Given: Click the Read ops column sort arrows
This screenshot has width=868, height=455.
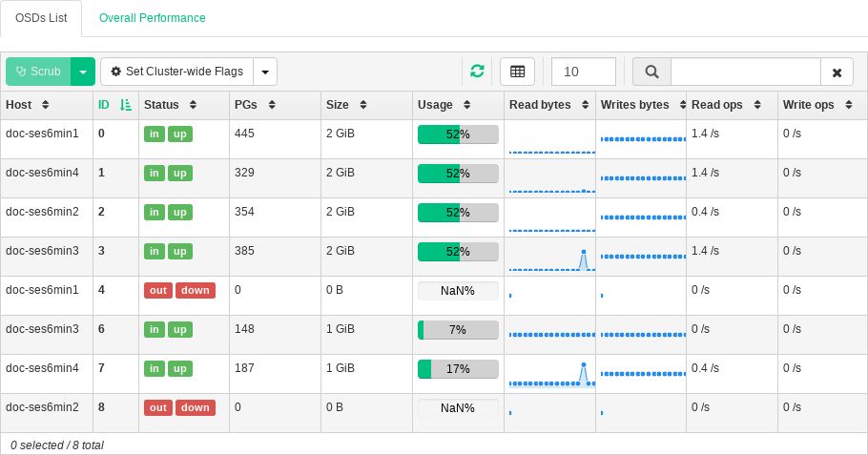Looking at the screenshot, I should (x=755, y=105).
